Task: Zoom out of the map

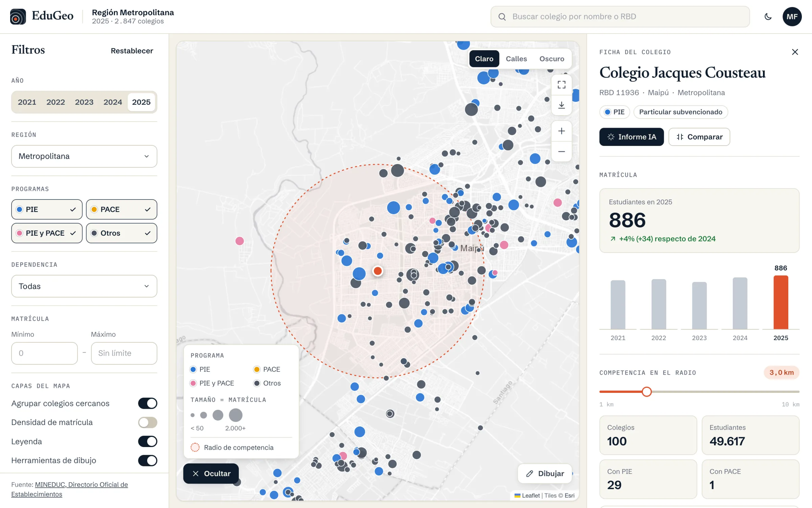Action: point(562,151)
